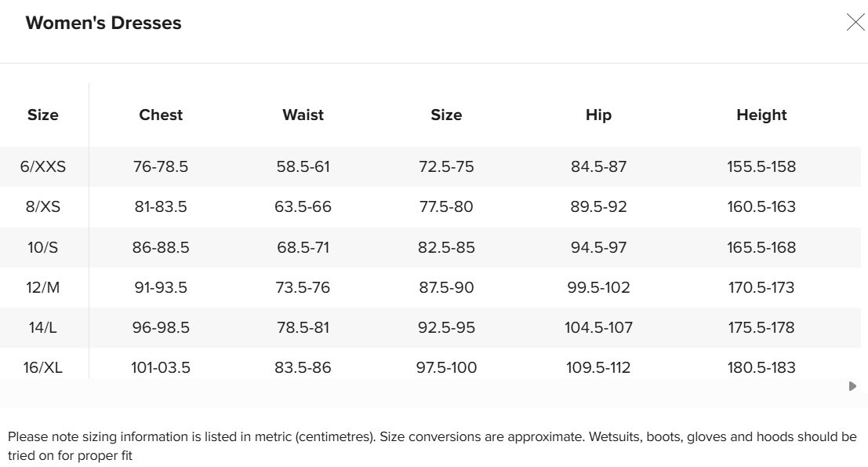This screenshot has height=467, width=868.
Task: Close the Women's Dresses size chart
Action: coord(855,22)
